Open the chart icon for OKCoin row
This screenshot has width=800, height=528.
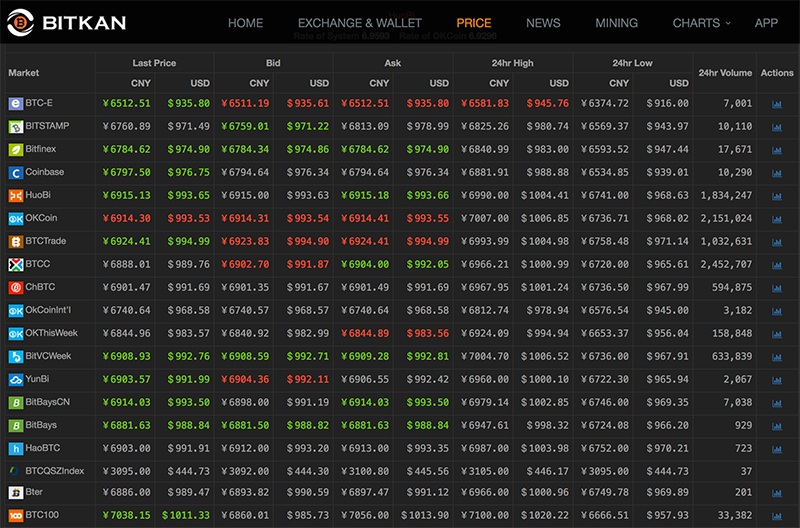(x=776, y=219)
